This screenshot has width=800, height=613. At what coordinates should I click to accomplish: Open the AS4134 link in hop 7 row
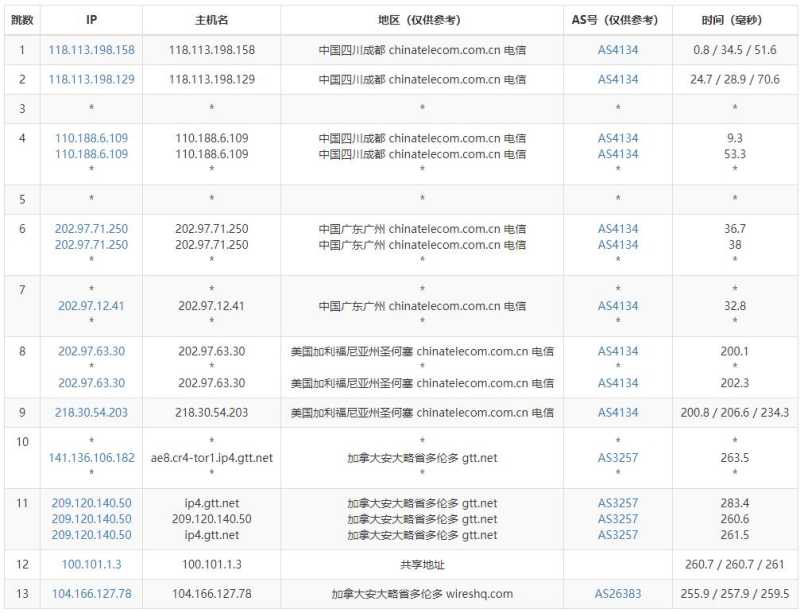tap(618, 306)
